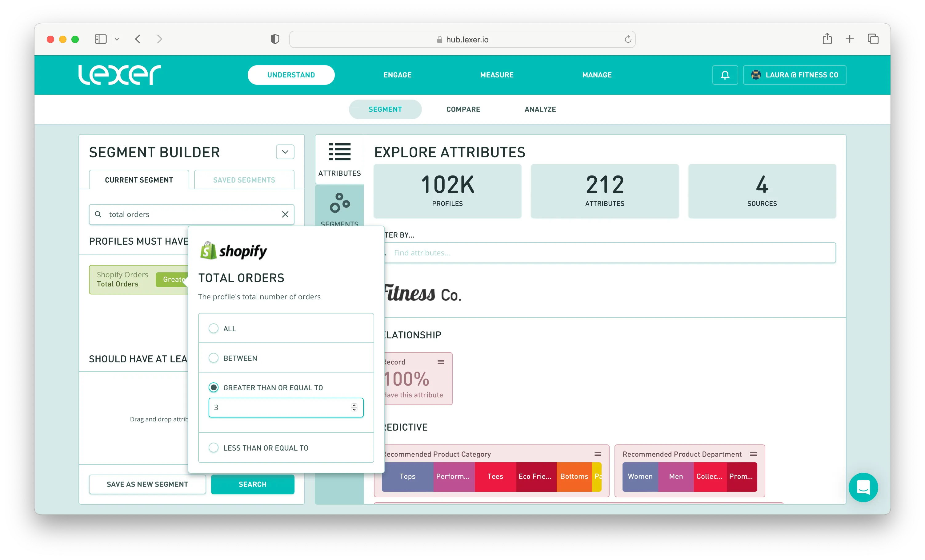Select the ALL radio option
Image resolution: width=925 pixels, height=560 pixels.
[214, 329]
